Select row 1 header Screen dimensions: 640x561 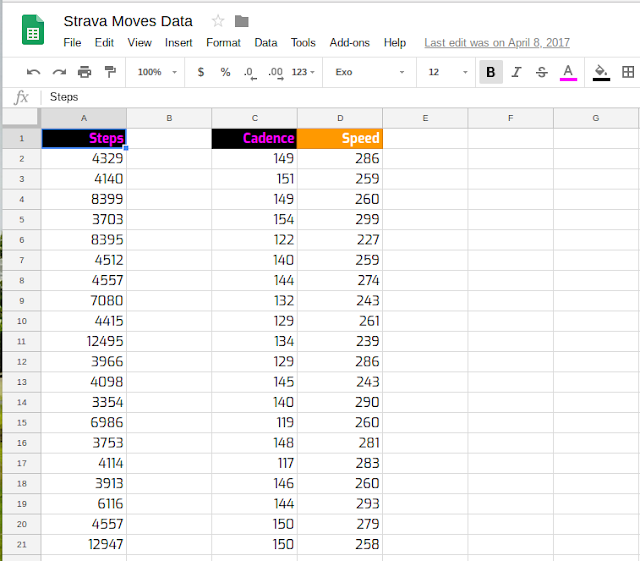coord(22,138)
